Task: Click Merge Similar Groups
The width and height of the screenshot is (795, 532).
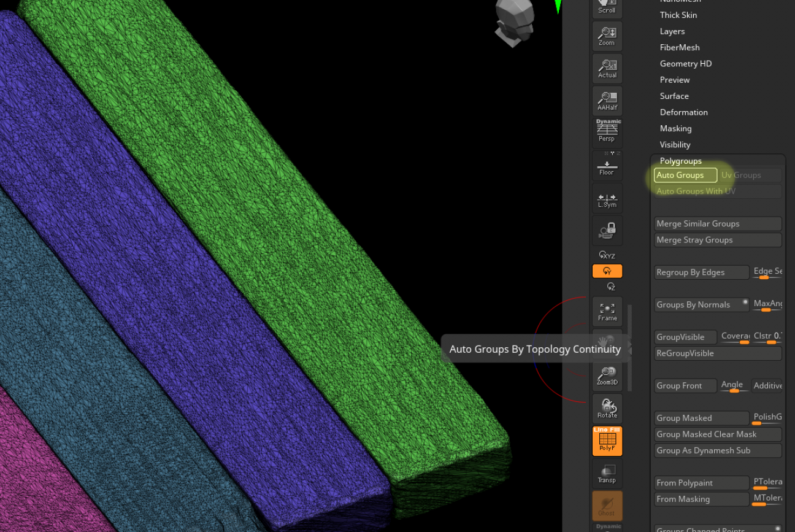Action: tap(718, 223)
